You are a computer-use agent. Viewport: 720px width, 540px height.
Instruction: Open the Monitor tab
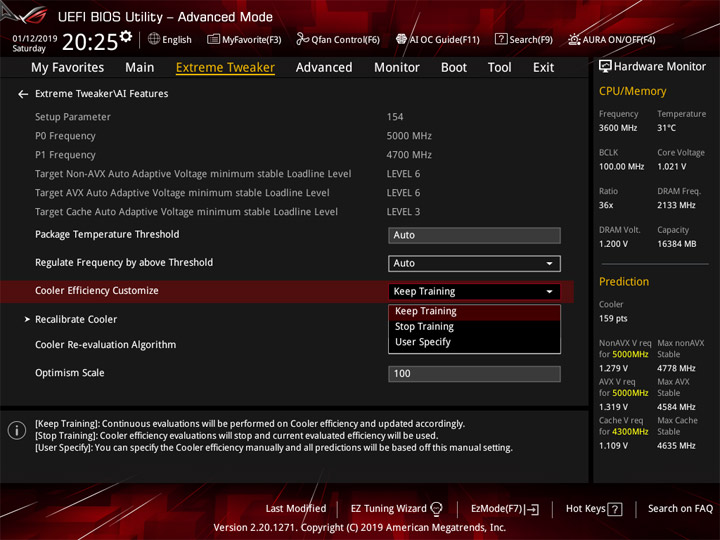point(397,68)
